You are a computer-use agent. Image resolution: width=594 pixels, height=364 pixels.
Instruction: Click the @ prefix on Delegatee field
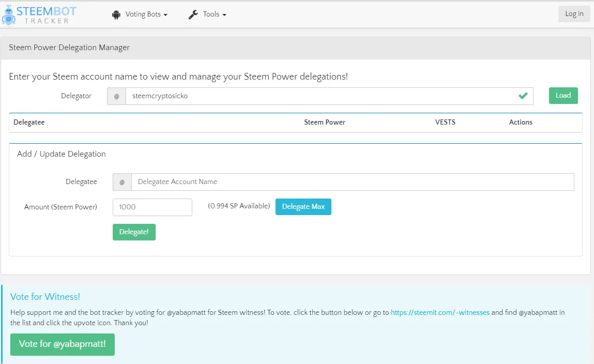click(x=122, y=182)
